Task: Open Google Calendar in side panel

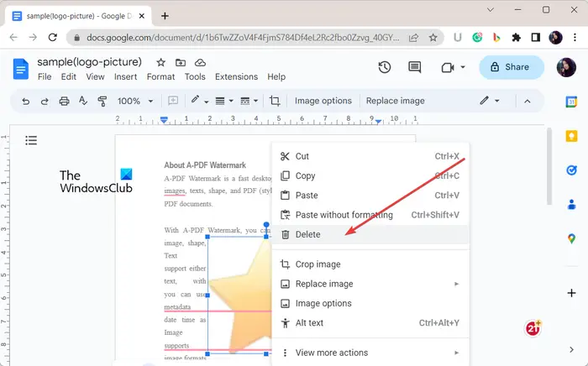Action: coord(571,102)
